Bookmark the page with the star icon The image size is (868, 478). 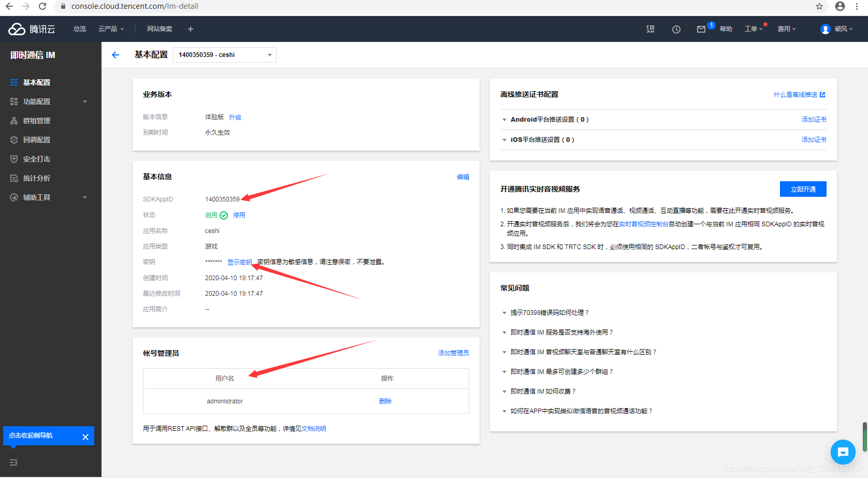[819, 6]
